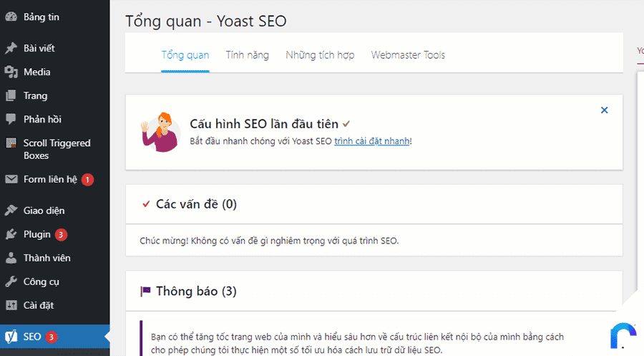The height and width of the screenshot is (356, 644).
Task: Click the Bài viết pin icon
Action: [x=11, y=48]
